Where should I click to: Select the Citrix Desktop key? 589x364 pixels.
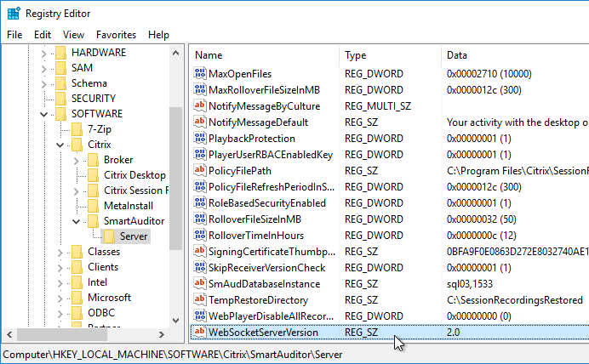[134, 175]
